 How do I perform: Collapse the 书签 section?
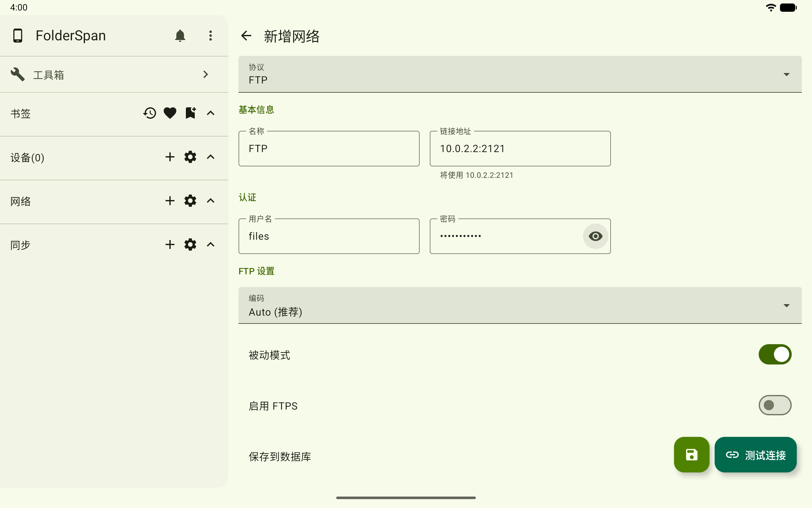[210, 113]
